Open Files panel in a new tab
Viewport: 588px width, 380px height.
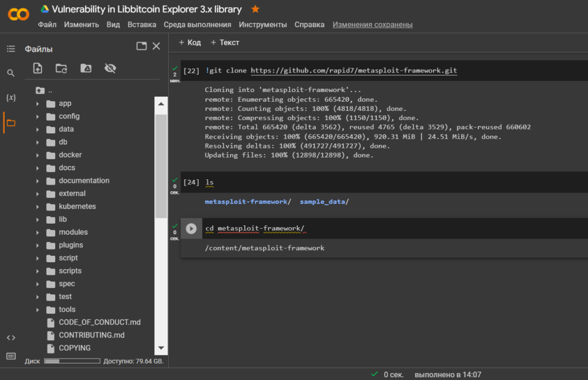pos(141,46)
